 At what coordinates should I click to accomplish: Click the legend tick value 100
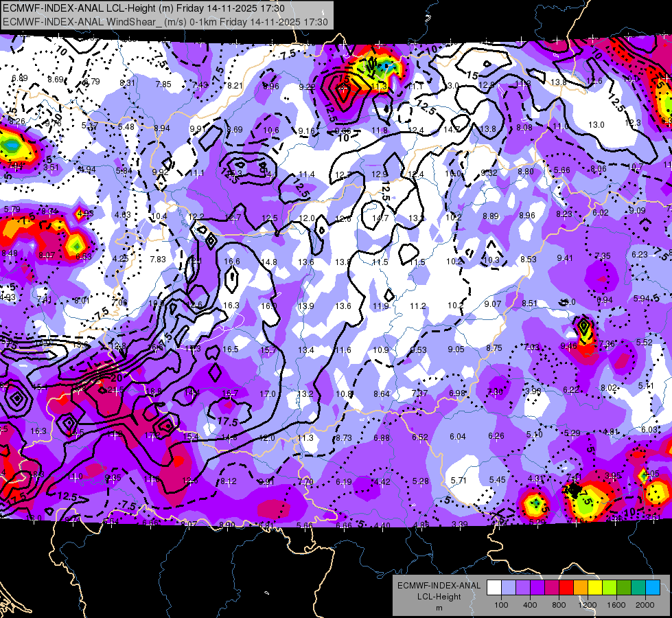(x=501, y=605)
